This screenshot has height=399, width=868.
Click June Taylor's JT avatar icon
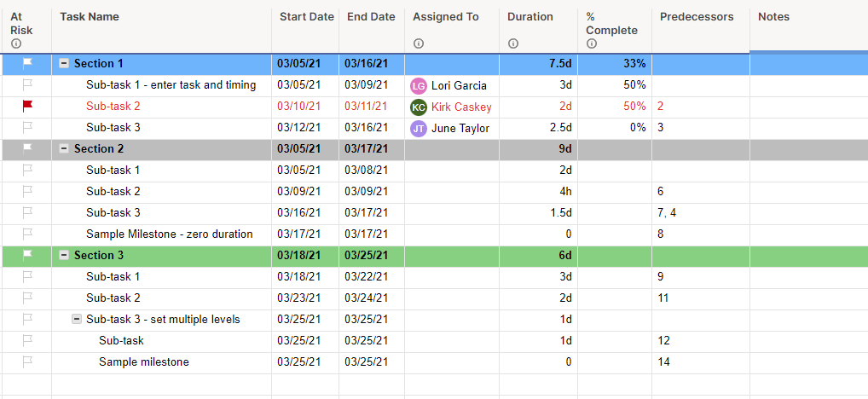(418, 128)
